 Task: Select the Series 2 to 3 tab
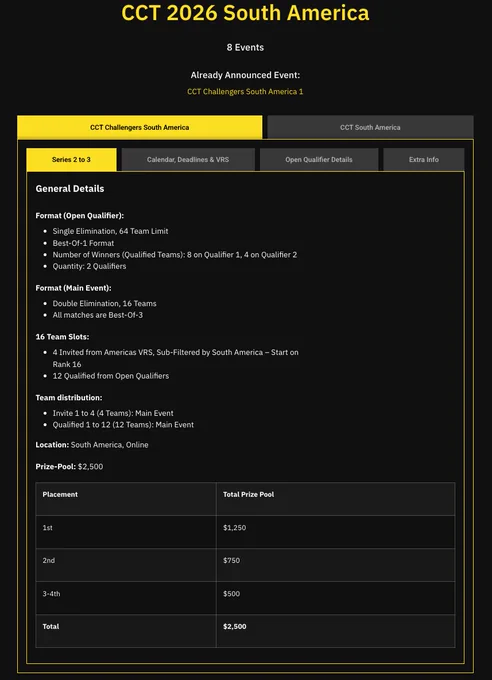(x=71, y=160)
